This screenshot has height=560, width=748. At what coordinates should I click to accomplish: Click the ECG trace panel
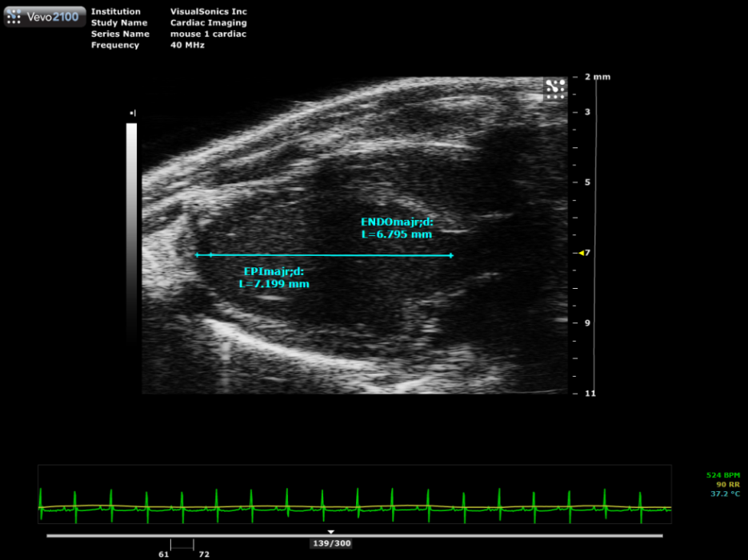354,494
